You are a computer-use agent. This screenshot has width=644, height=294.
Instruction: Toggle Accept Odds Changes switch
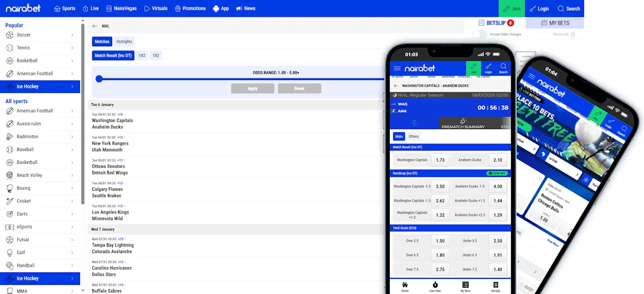480,34
